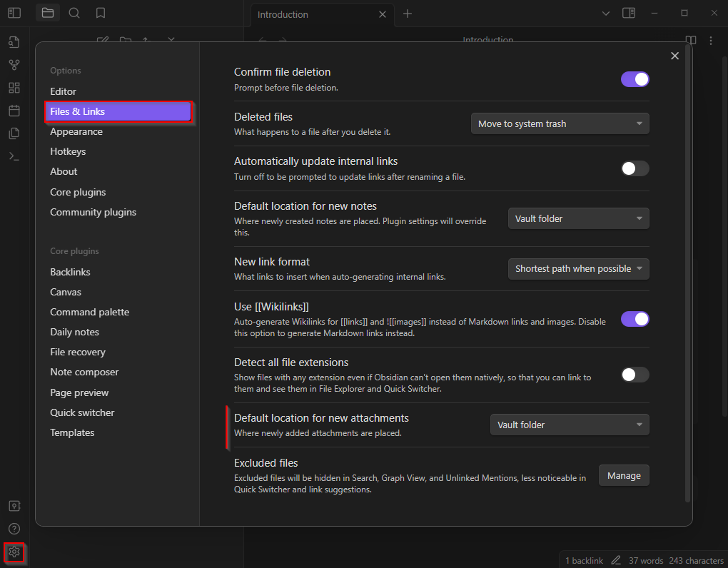Open Quick switcher plugin settings

coord(118,412)
